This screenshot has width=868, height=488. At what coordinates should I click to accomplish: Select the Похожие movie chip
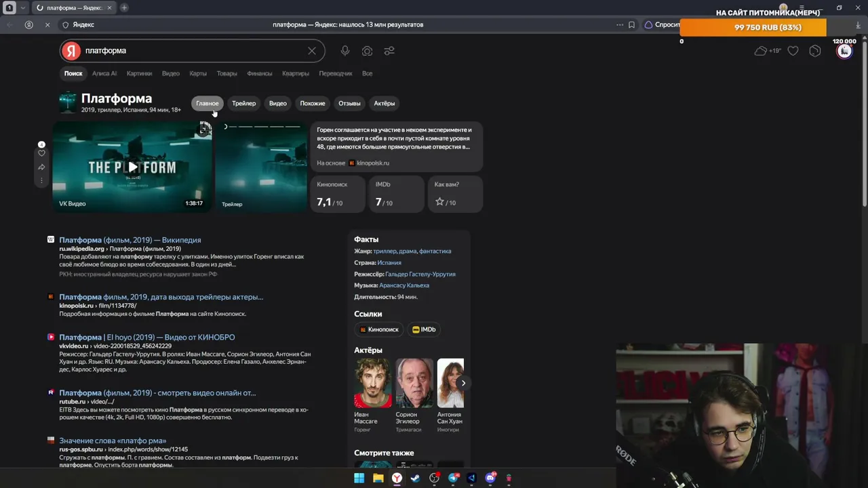tap(313, 104)
